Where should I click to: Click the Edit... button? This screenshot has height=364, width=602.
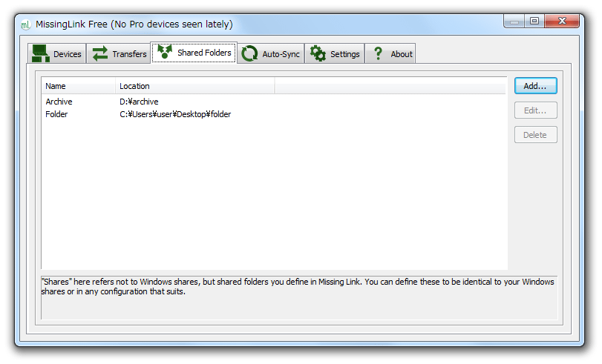(x=536, y=110)
